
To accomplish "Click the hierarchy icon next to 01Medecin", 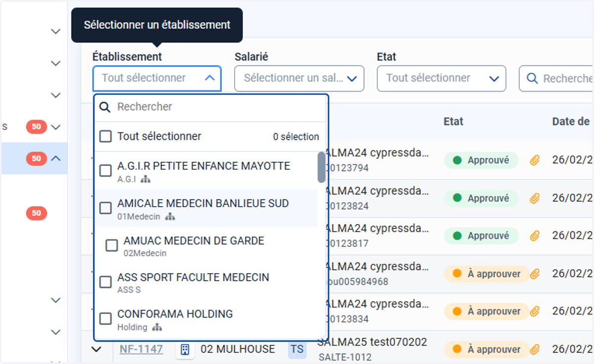I will click(170, 217).
